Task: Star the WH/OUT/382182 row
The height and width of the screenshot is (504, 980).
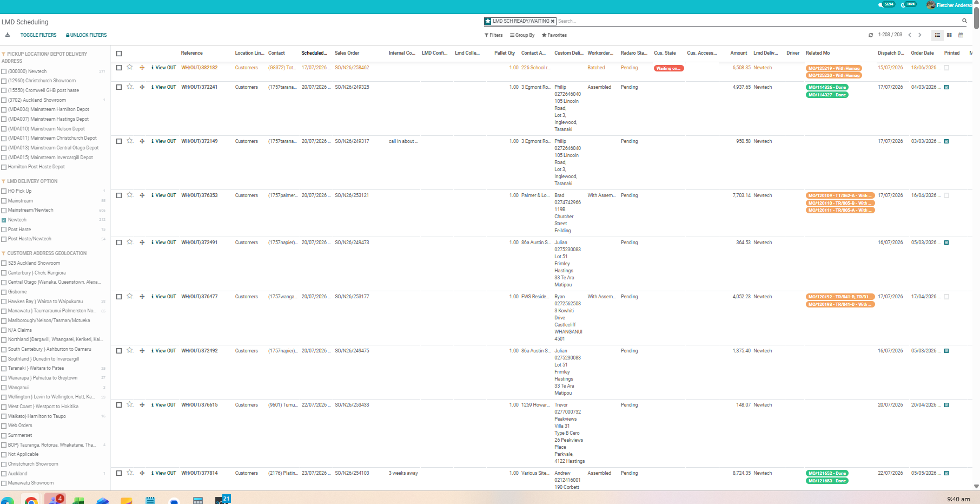Action: tap(130, 68)
